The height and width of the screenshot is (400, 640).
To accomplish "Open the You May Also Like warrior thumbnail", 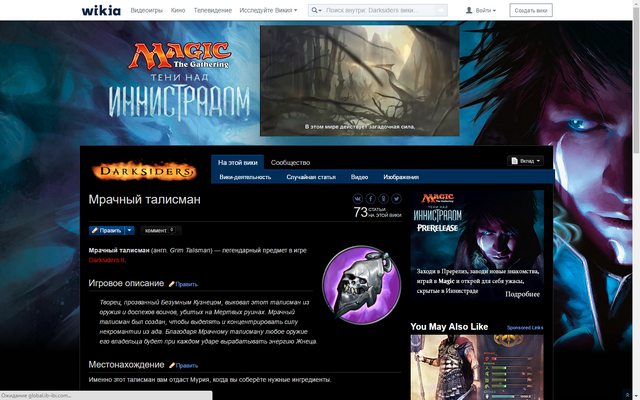I will (x=477, y=367).
